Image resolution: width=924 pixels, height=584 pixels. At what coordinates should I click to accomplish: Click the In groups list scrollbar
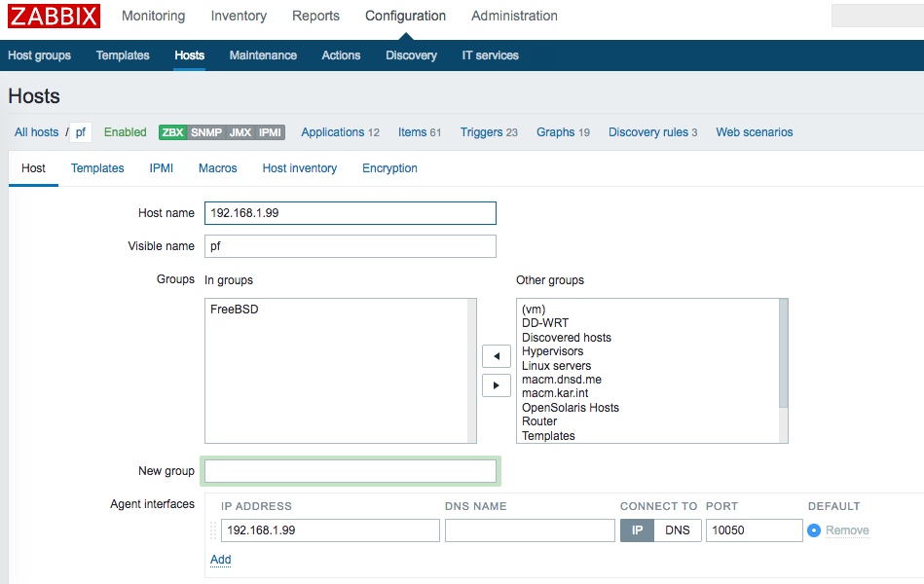tap(472, 371)
